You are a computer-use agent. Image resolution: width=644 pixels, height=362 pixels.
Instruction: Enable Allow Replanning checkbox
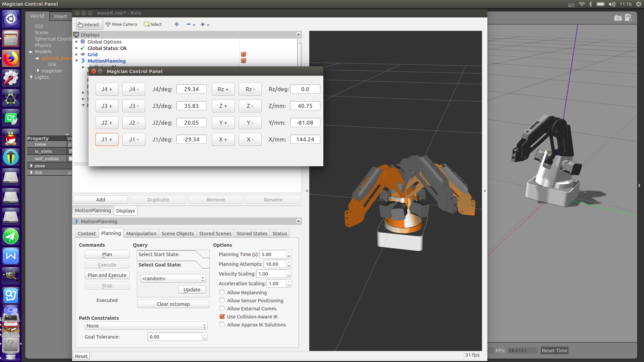click(x=222, y=292)
